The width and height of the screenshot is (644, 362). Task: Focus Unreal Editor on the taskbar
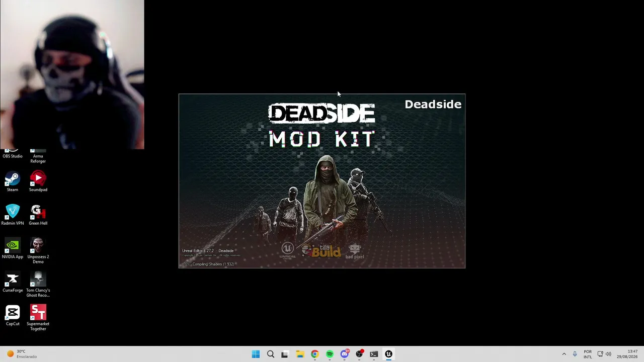coord(388,354)
